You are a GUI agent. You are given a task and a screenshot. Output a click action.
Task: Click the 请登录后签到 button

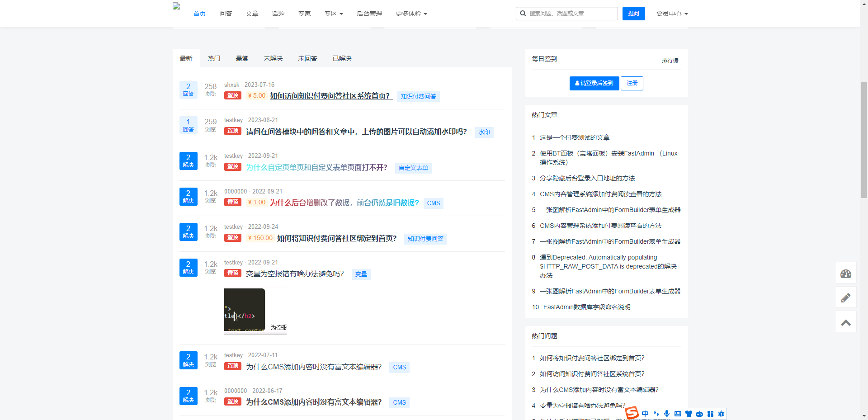click(x=594, y=83)
